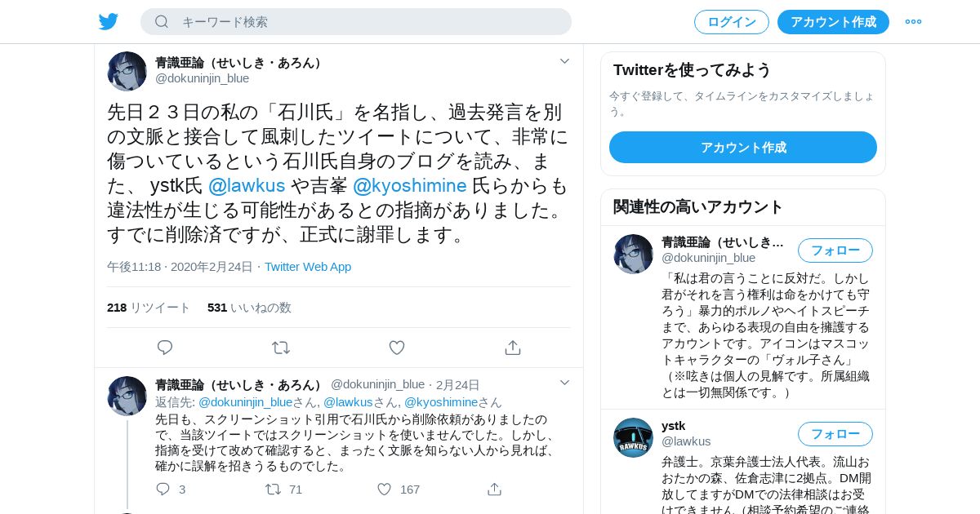Retweet the main tweet

(x=281, y=348)
